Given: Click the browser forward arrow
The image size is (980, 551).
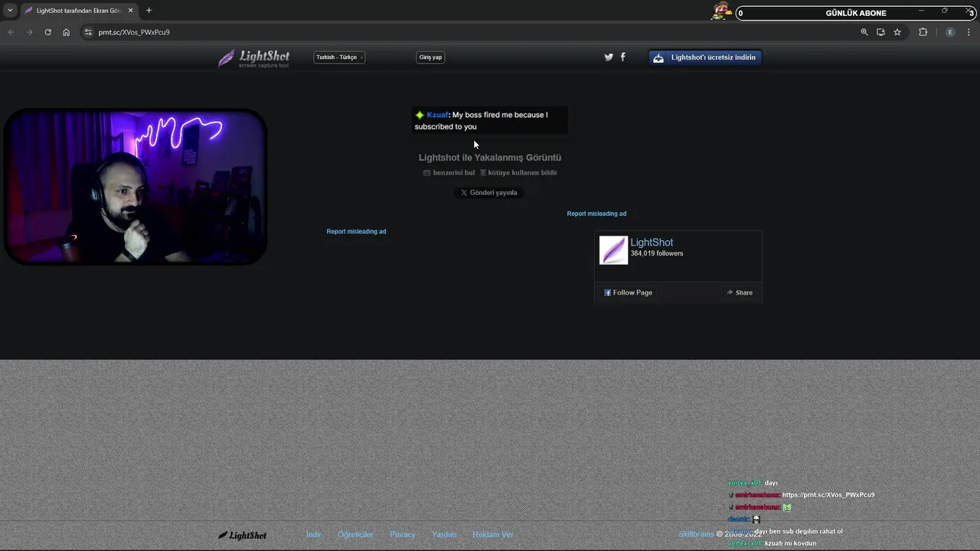Looking at the screenshot, I should coord(29,32).
